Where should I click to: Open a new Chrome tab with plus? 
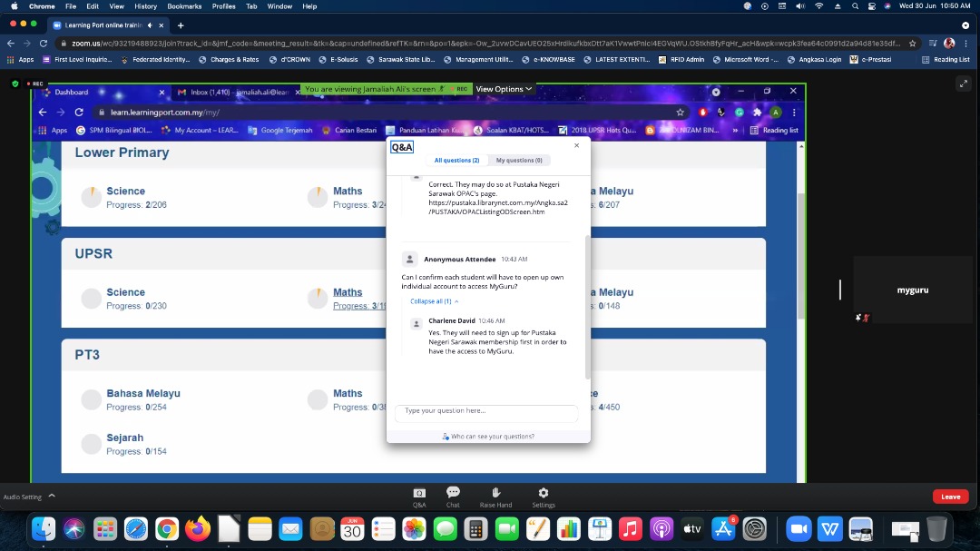pos(181,25)
